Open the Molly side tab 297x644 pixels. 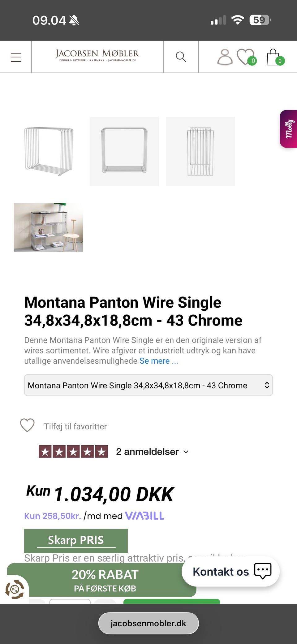pos(289,129)
